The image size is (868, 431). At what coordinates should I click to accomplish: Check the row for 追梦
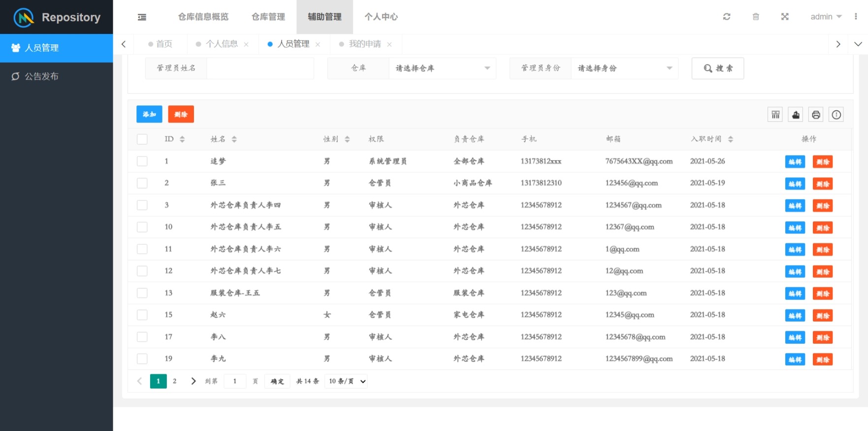142,161
